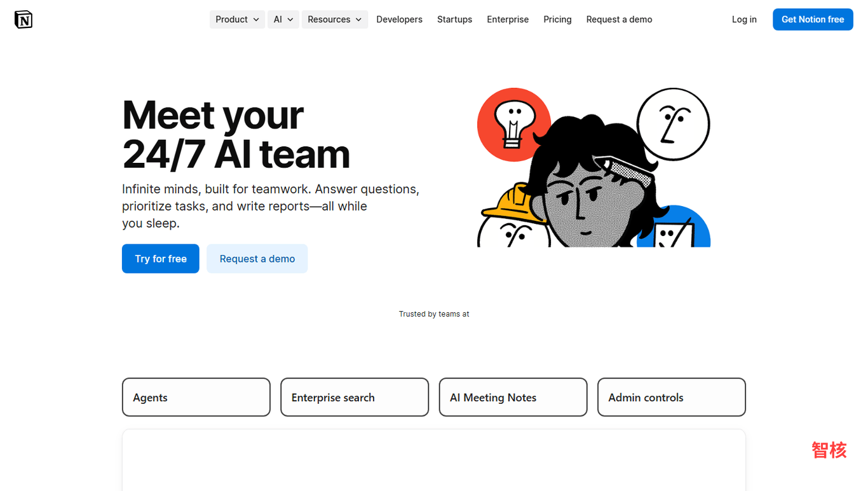The height and width of the screenshot is (491, 868).
Task: Select the Agents tab
Action: pos(196,398)
